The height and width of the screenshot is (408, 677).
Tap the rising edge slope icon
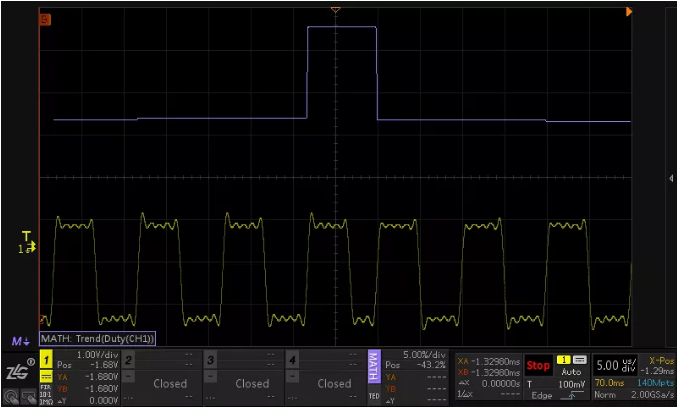click(573, 395)
